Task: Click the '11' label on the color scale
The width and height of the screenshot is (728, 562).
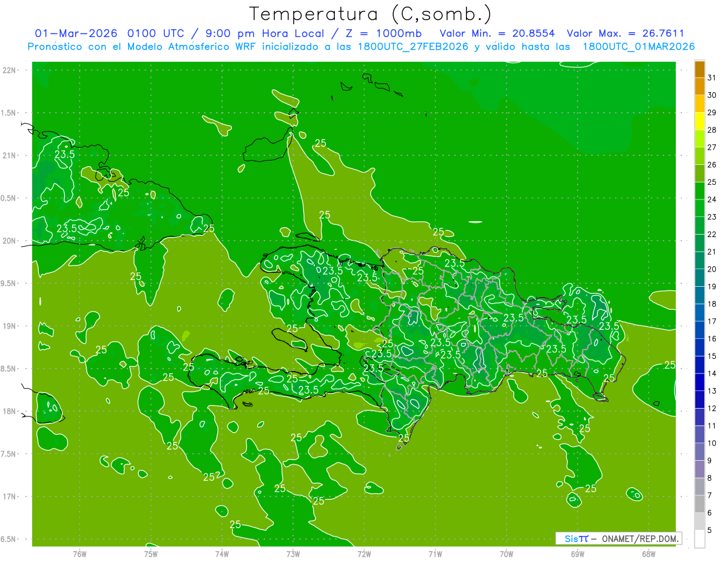Action: point(712,426)
